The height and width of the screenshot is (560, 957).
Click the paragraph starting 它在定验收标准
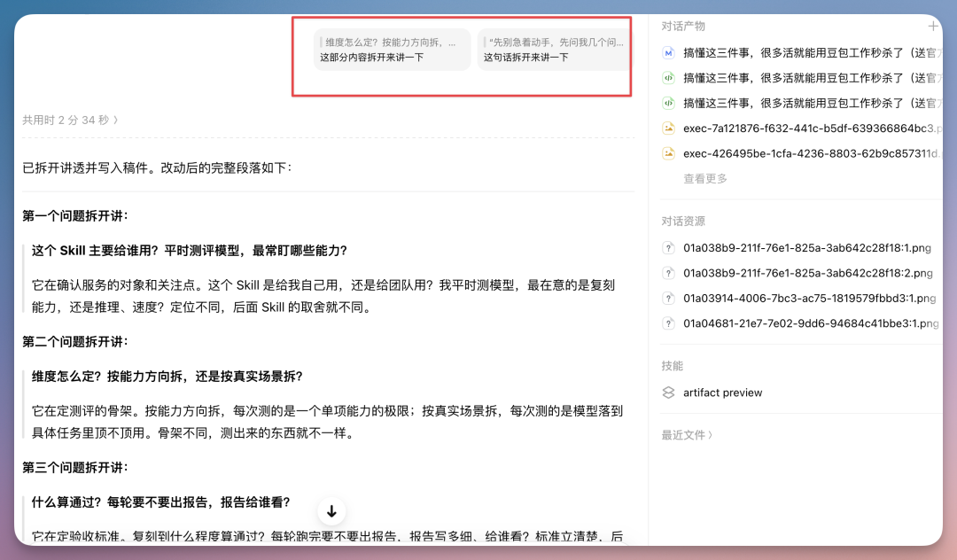327,536
